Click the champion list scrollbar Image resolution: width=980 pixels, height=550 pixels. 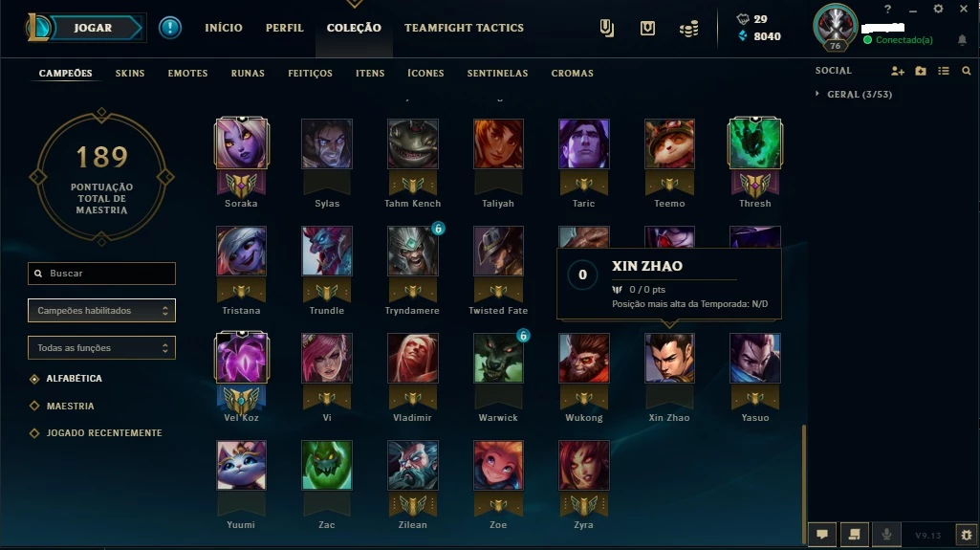(x=804, y=484)
